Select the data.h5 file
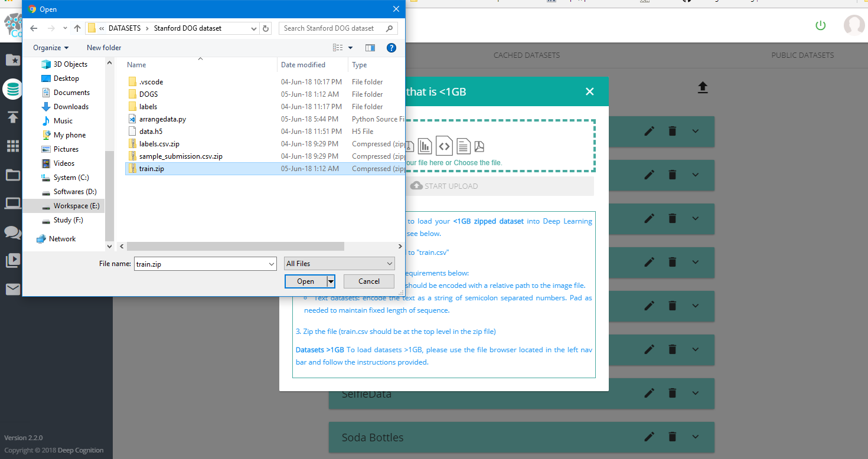868x459 pixels. (150, 132)
